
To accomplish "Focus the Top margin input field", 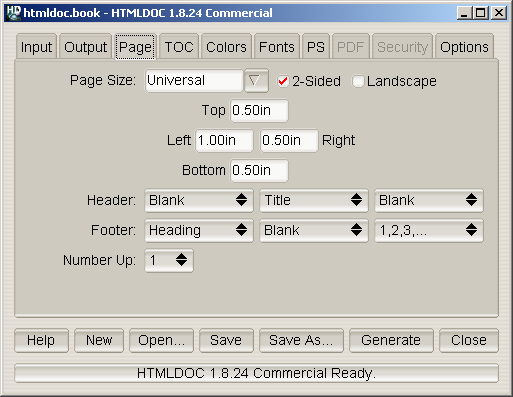I will pyautogui.click(x=259, y=110).
